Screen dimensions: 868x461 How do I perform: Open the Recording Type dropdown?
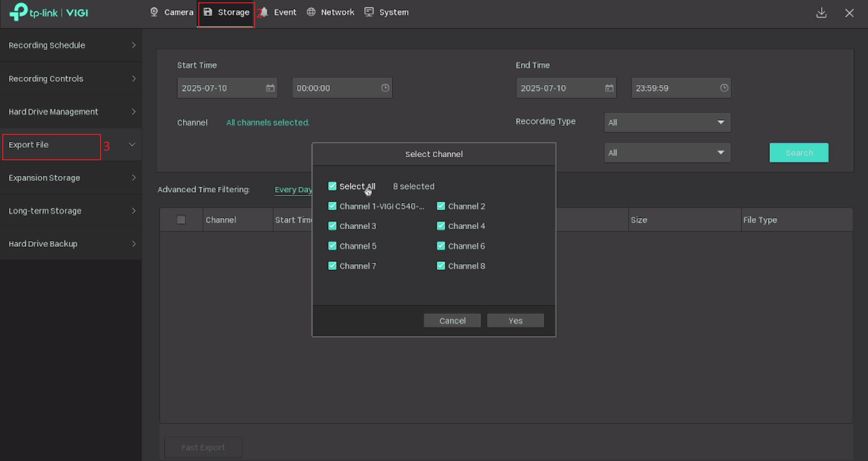click(x=667, y=122)
